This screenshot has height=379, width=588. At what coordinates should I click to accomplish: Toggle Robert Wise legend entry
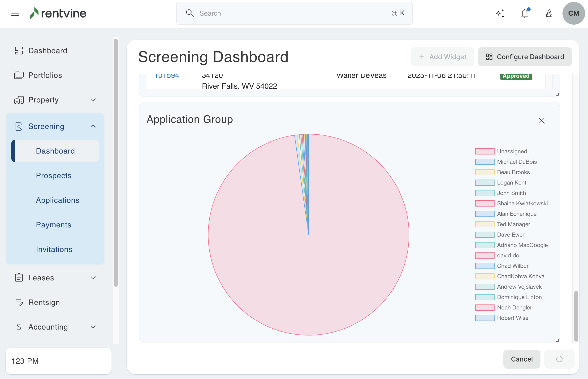[512, 318]
